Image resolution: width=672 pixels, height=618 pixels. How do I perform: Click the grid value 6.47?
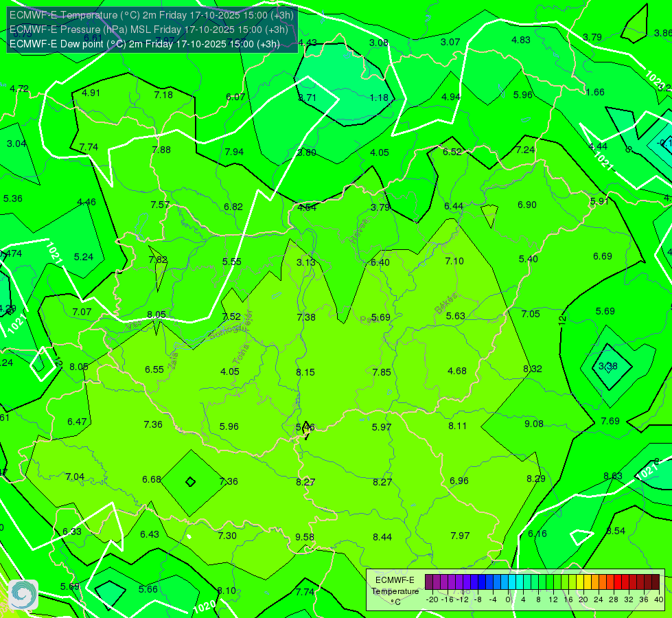click(x=77, y=422)
